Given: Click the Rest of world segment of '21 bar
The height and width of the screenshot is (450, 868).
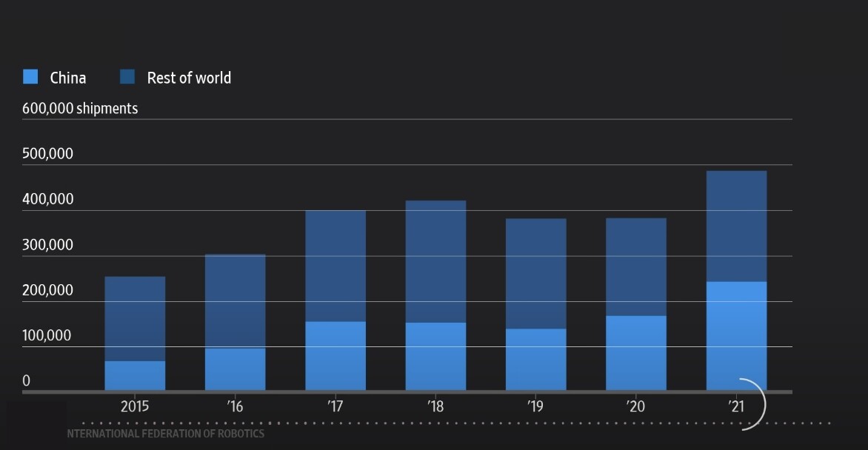Looking at the screenshot, I should 736,226.
